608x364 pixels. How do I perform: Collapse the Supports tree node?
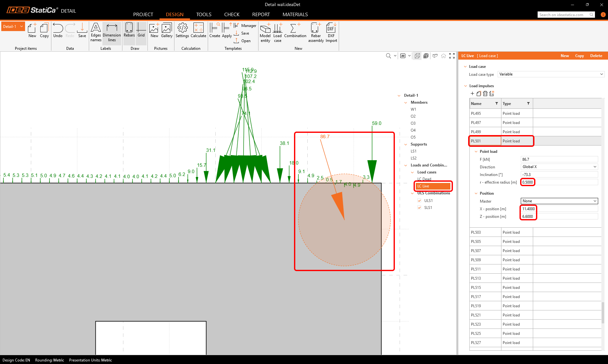(x=406, y=144)
